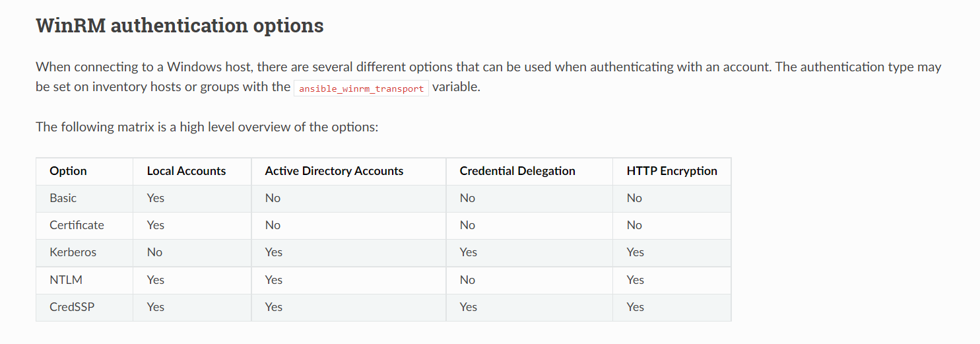This screenshot has width=980, height=344.
Task: Select the Local Accounts column header
Action: (186, 171)
